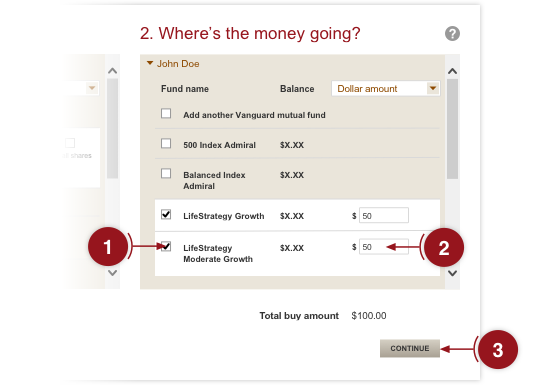
Task: Click the CONTINUE button
Action: [x=410, y=348]
